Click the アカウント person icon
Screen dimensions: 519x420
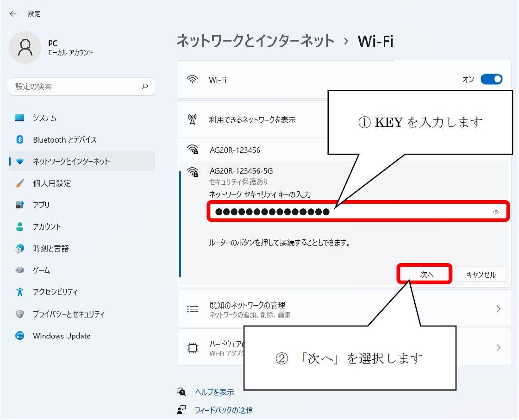coord(19,227)
